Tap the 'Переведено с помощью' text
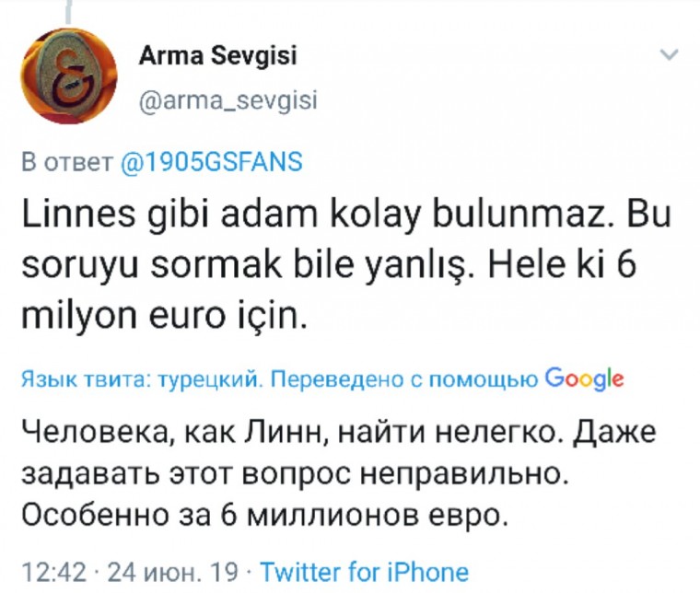Image resolution: width=700 pixels, height=593 pixels. coord(404,379)
